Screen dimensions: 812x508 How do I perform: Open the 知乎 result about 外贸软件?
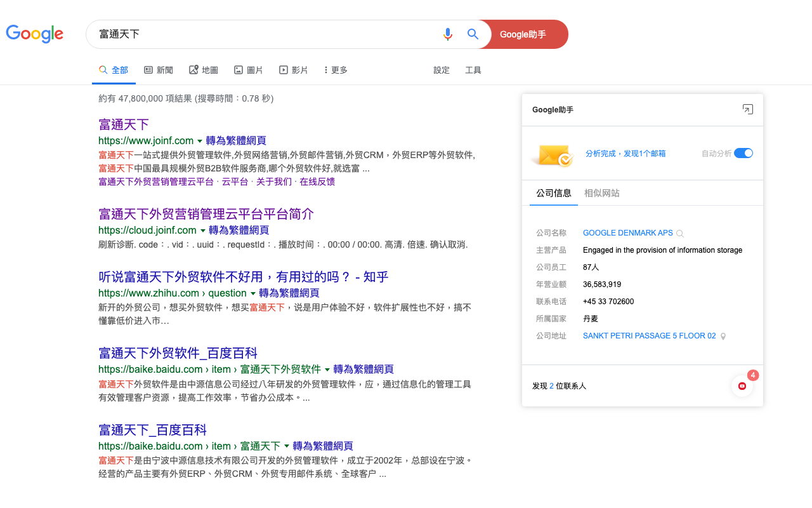(x=244, y=277)
